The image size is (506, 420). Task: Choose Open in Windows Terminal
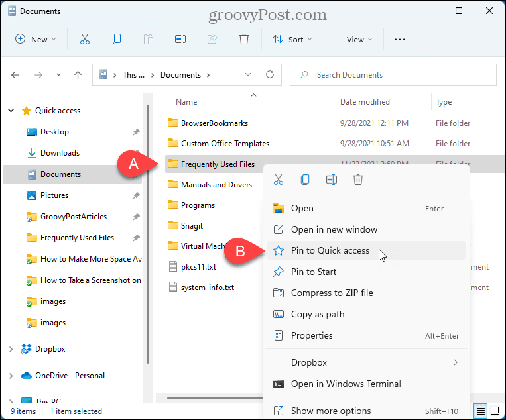pos(366,384)
